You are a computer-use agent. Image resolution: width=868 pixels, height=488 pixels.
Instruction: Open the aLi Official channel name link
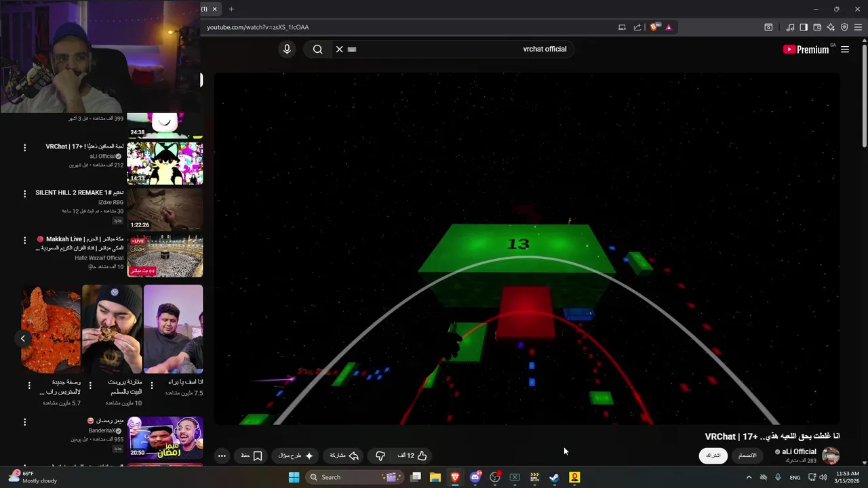coord(799,451)
